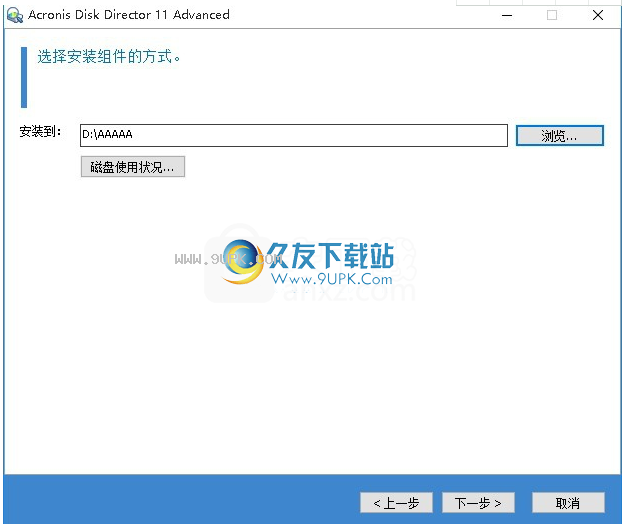Go back with <上一步 button
The image size is (622, 524).
[396, 503]
